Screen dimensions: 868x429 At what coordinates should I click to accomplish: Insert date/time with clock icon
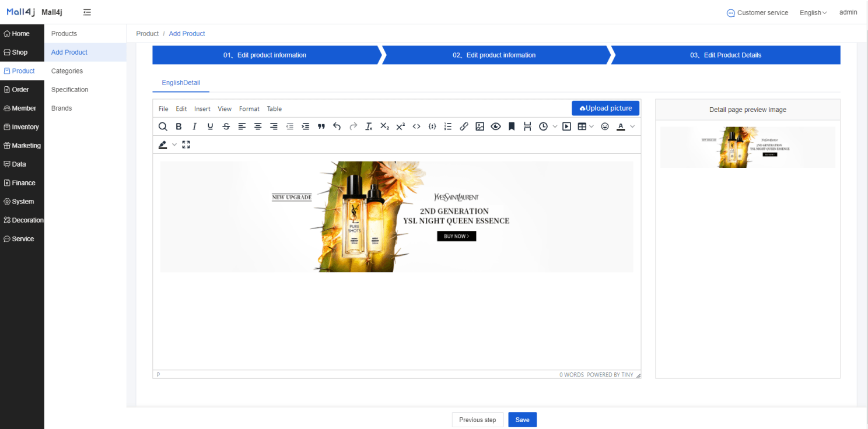[544, 126]
